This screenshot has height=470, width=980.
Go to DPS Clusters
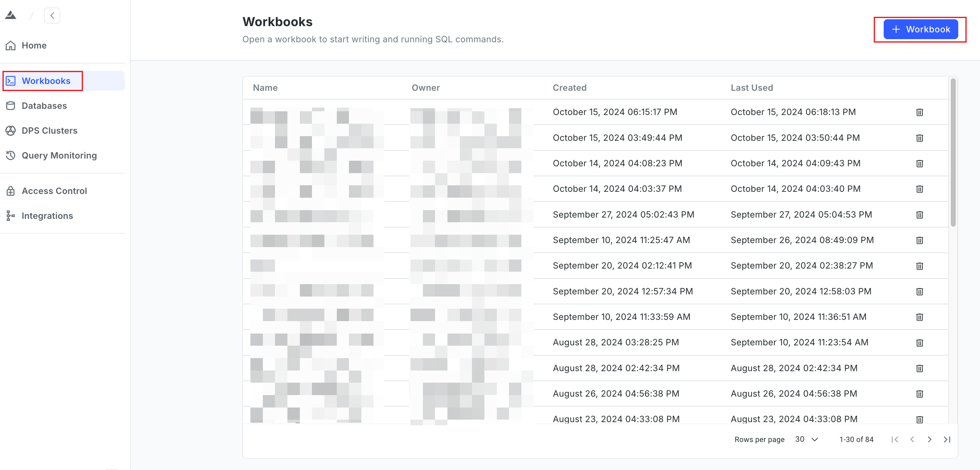[49, 131]
